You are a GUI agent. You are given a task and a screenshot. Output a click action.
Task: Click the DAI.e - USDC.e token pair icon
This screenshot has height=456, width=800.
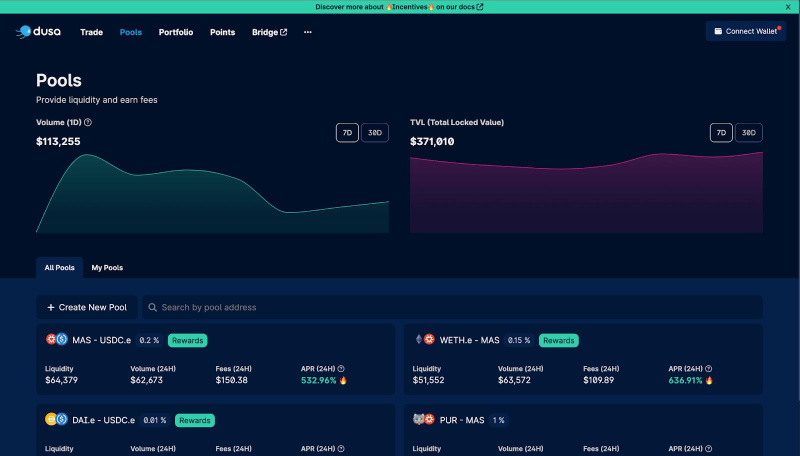click(x=56, y=420)
